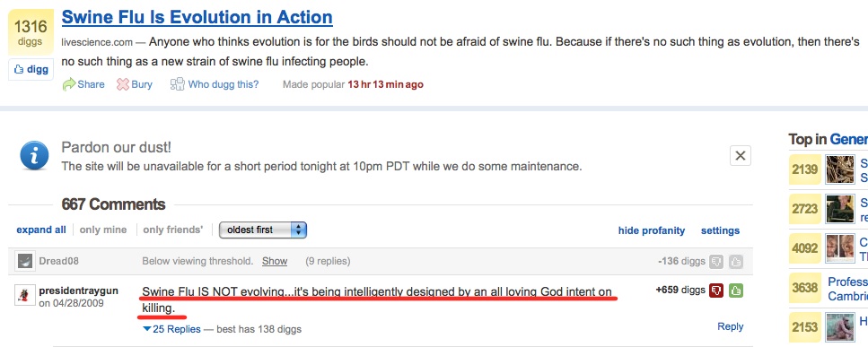Filter comments to only mine

pyautogui.click(x=103, y=230)
